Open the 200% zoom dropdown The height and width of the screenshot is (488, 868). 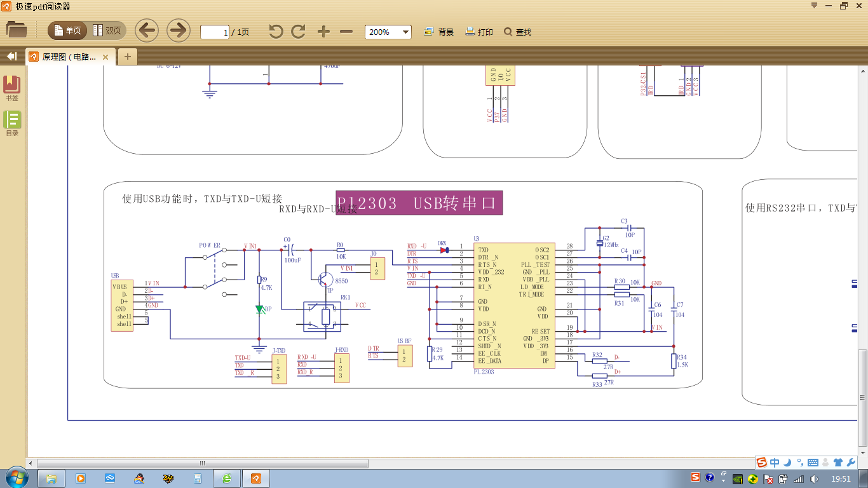(388, 32)
